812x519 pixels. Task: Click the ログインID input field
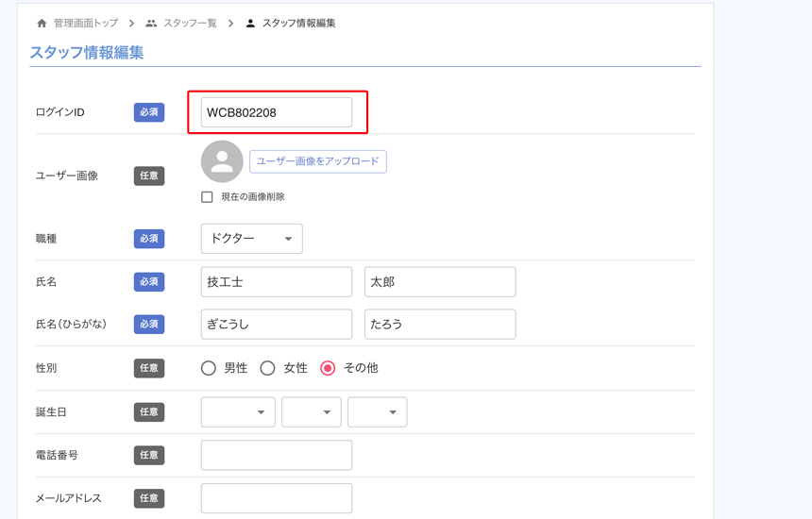pyautogui.click(x=277, y=112)
